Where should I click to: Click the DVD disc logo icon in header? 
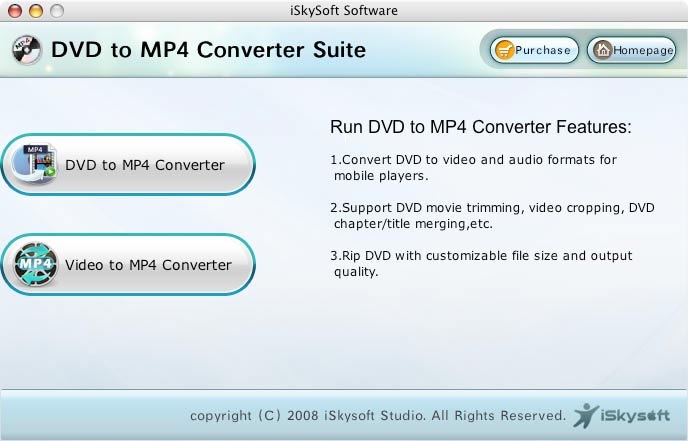pyautogui.click(x=26, y=50)
